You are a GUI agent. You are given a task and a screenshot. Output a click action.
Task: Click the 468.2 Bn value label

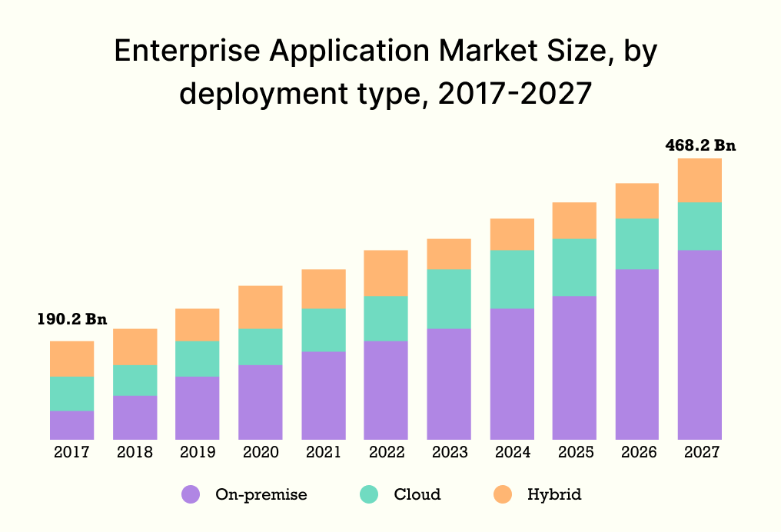700,145
